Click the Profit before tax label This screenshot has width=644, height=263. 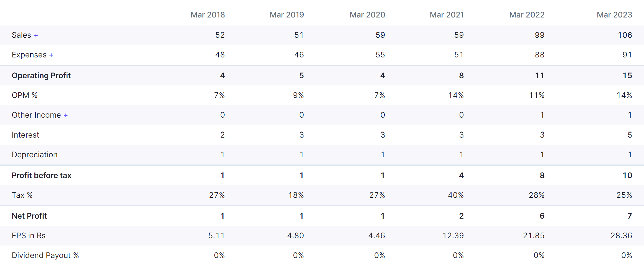tap(42, 175)
